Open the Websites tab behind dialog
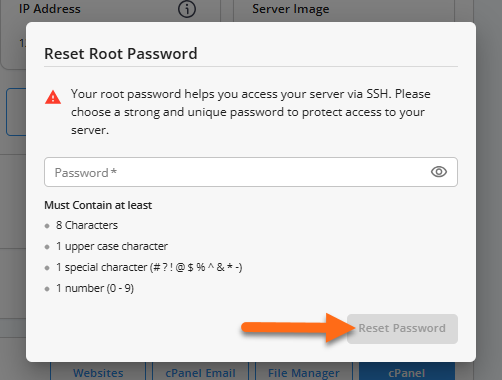502x380 pixels. [x=98, y=372]
